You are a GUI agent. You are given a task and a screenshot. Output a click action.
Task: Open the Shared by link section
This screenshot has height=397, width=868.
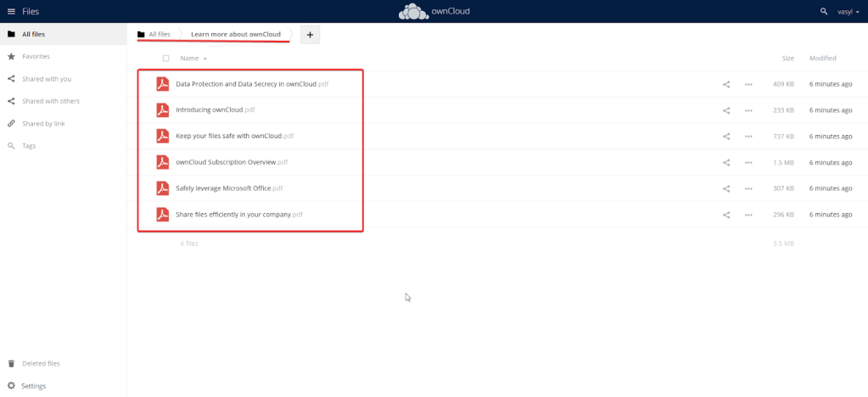pyautogui.click(x=43, y=124)
